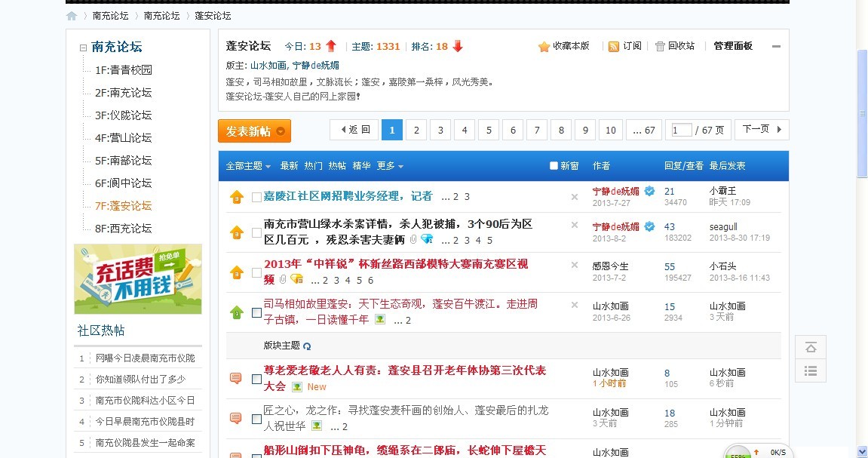Check the box beside 嘉陵江社区网招聘业务经理 thread
868x458 pixels.
256,198
